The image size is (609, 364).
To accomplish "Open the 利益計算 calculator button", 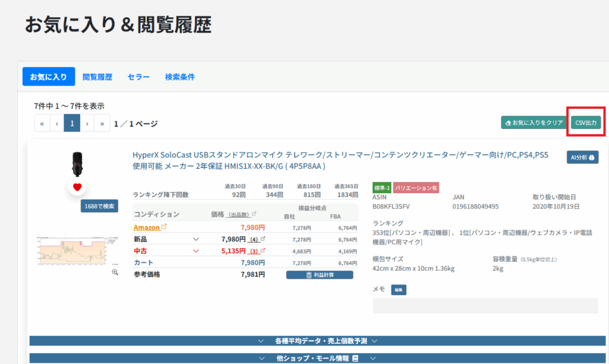I will point(319,275).
